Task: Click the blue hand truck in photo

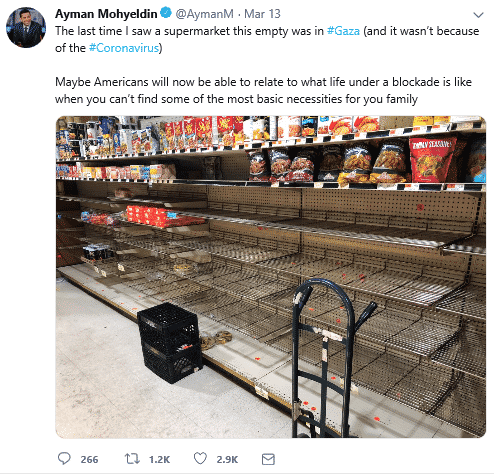Action: 328,358
